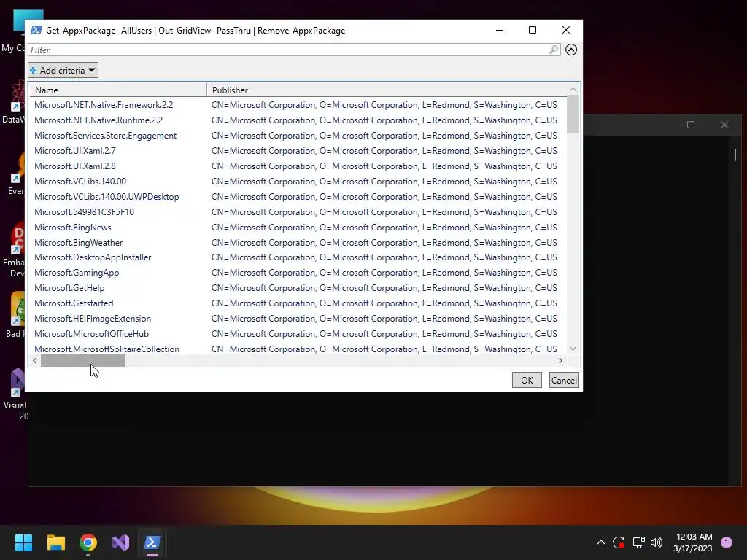Screen dimensions: 747x560
Task: Click the PowerShell icon in dialog title bar
Action: [x=36, y=30]
